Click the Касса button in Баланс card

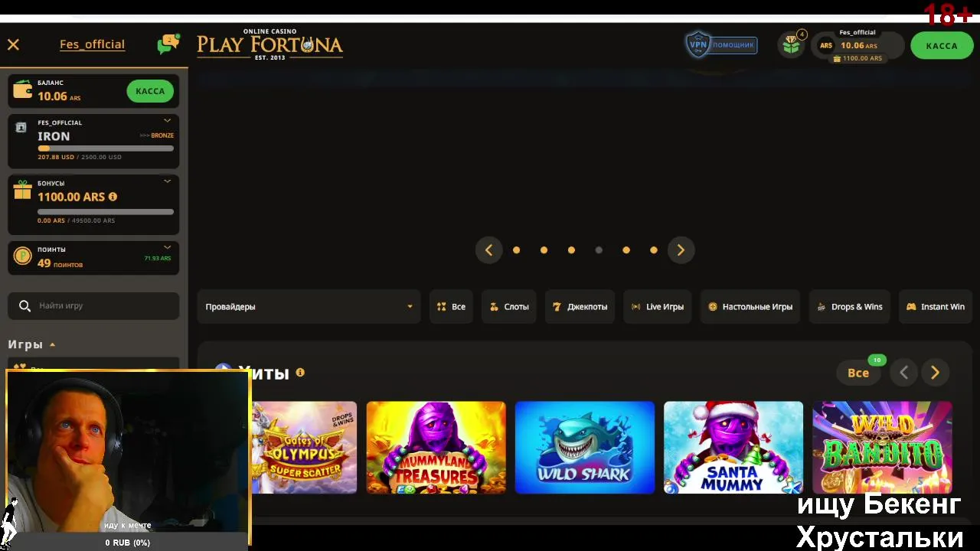(x=150, y=91)
